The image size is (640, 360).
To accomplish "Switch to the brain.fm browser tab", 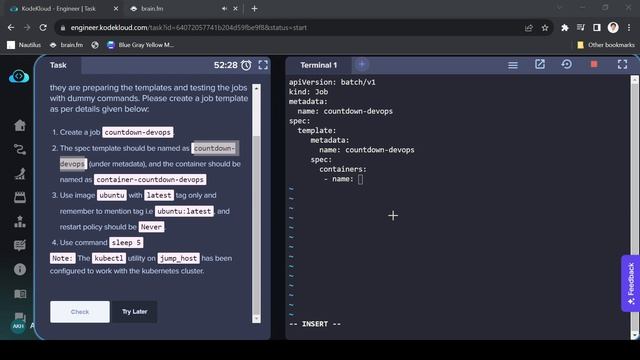I will tap(184, 8).
